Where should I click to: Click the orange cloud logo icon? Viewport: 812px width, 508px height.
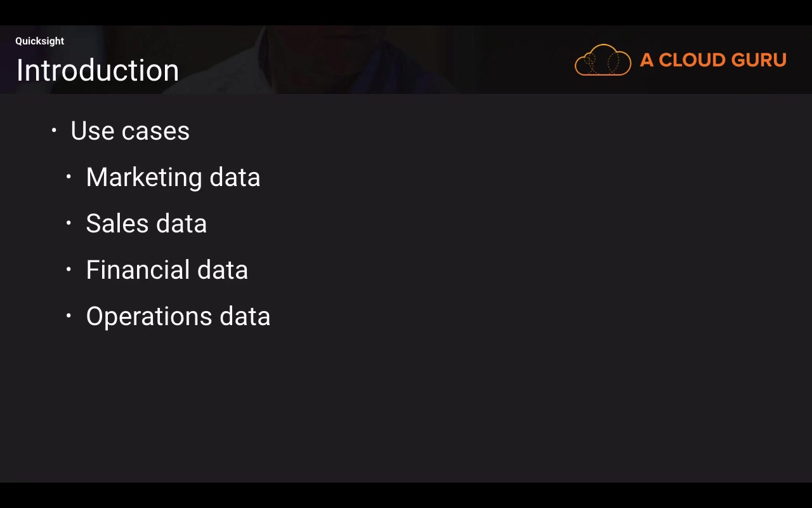point(603,60)
